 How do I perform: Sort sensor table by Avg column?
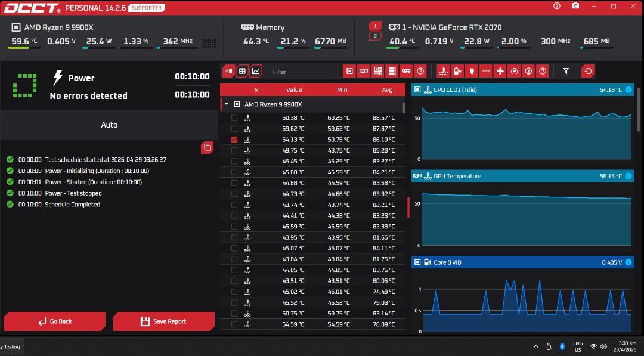[x=387, y=90]
